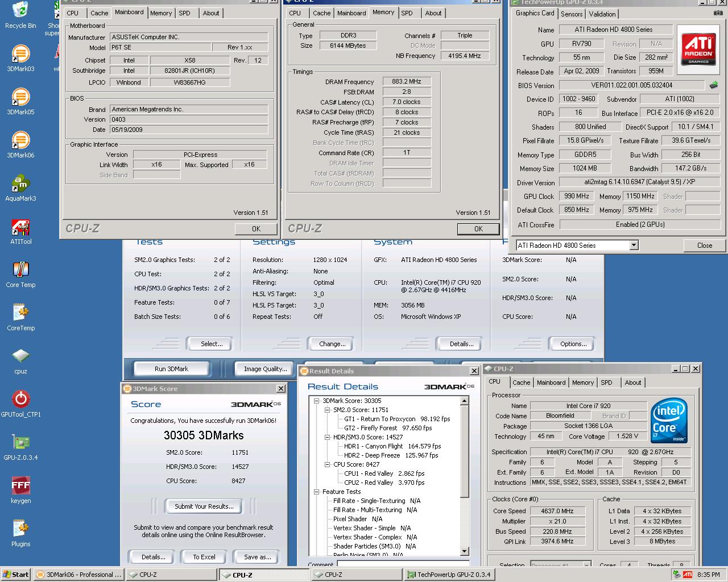The width and height of the screenshot is (728, 582).
Task: Close the 3DMark Score window
Action: point(281,388)
